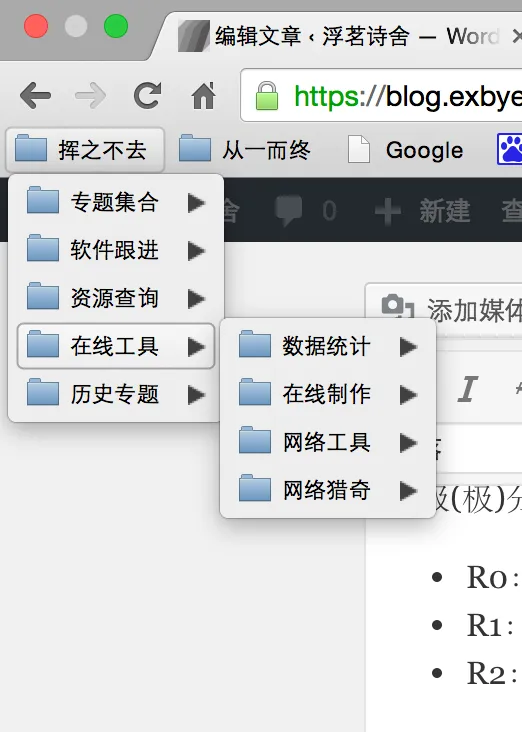Open the 挥之不去 bookmark folder
This screenshot has width=522, height=732.
(x=85, y=150)
